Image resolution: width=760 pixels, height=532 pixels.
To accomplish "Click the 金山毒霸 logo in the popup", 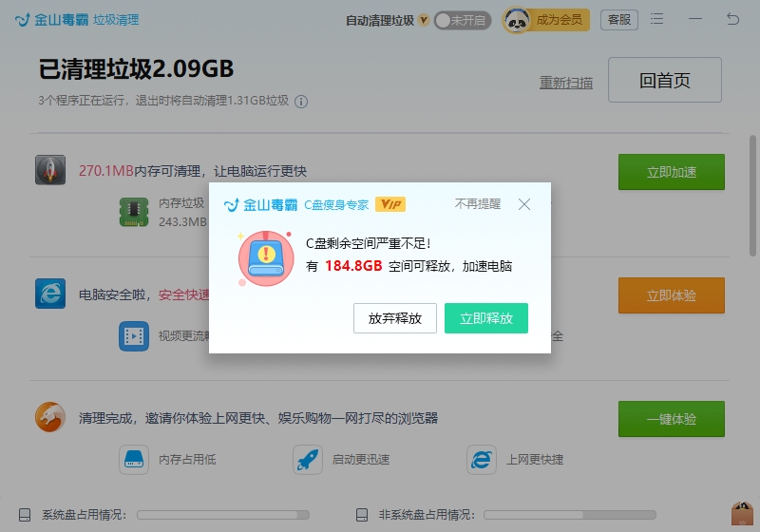I will coord(260,205).
